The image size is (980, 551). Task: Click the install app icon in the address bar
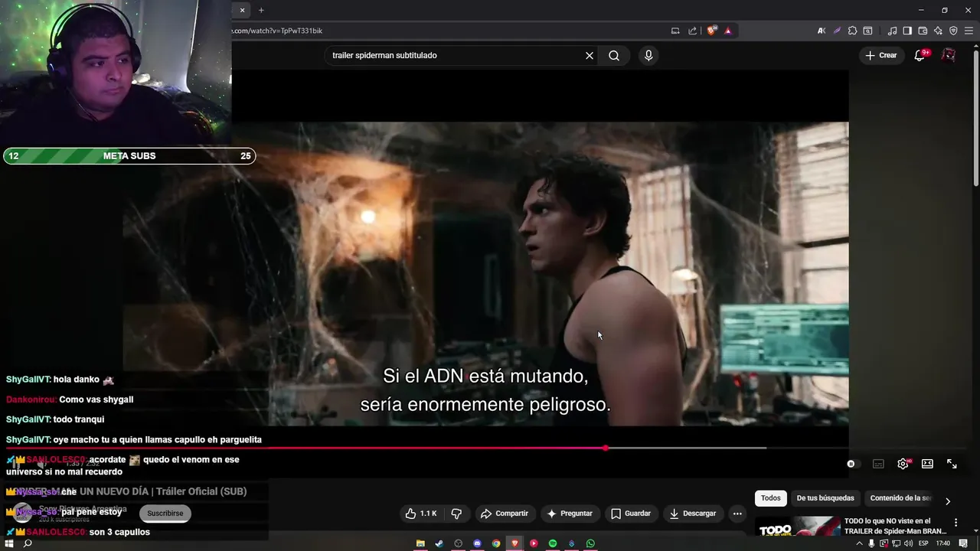click(x=675, y=31)
